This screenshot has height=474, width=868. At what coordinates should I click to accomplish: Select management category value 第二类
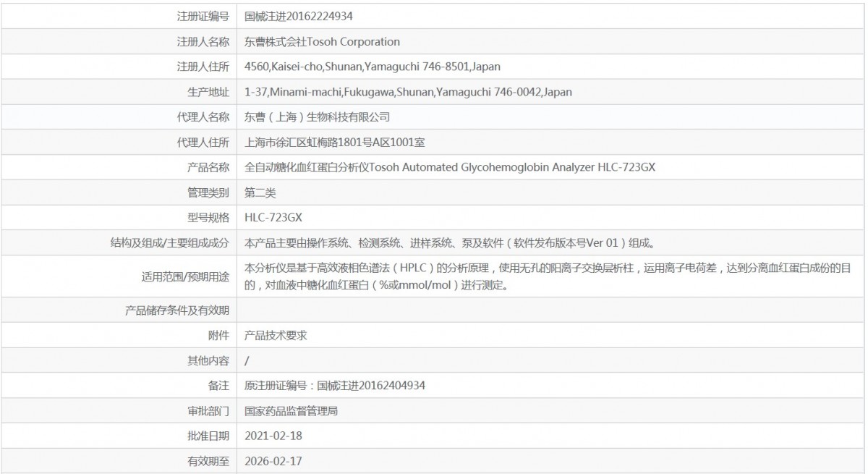tap(260, 192)
